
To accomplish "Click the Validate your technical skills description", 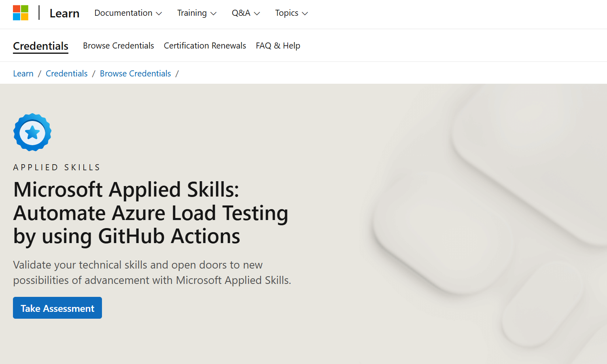I will tap(152, 273).
